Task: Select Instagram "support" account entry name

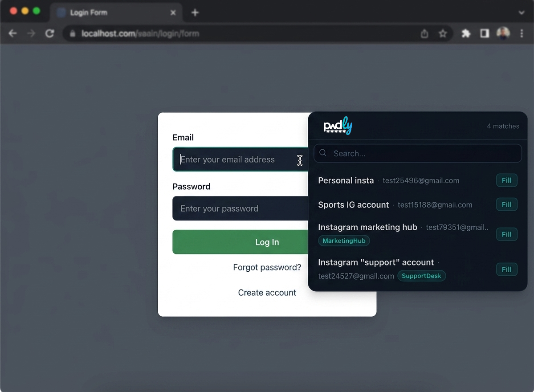Action: point(376,262)
